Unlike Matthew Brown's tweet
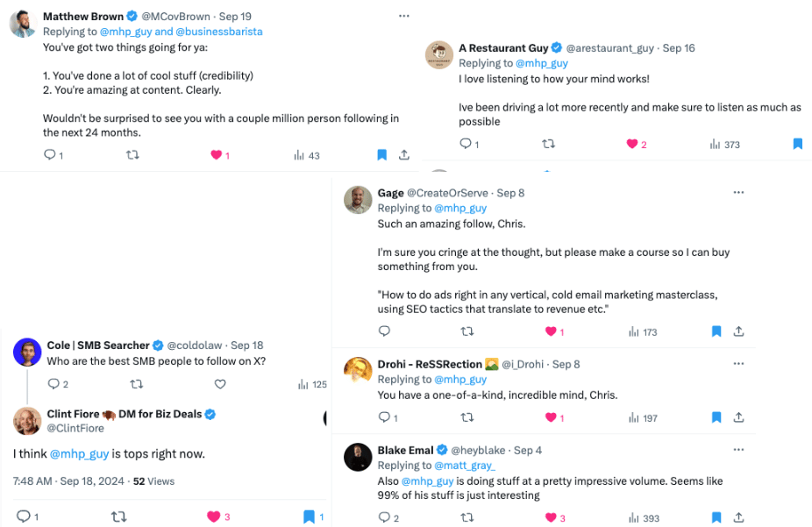Screen dimensions: 812x527 click(216, 155)
